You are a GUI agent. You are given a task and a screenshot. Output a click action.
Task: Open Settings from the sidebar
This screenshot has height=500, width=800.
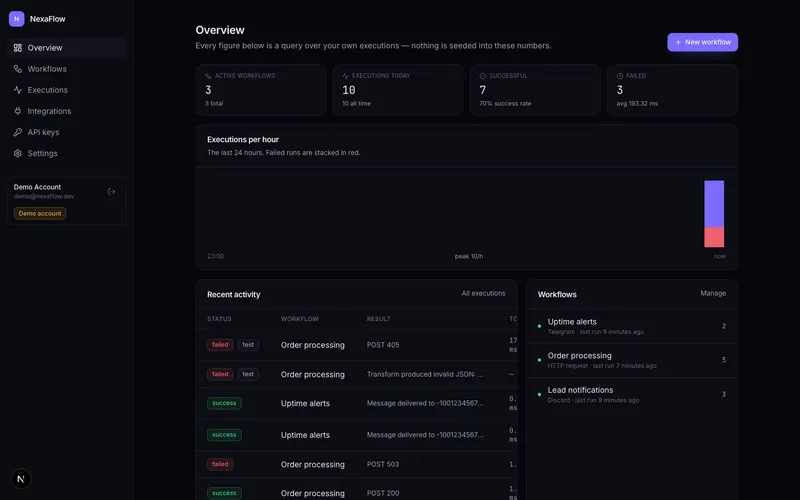67,153
